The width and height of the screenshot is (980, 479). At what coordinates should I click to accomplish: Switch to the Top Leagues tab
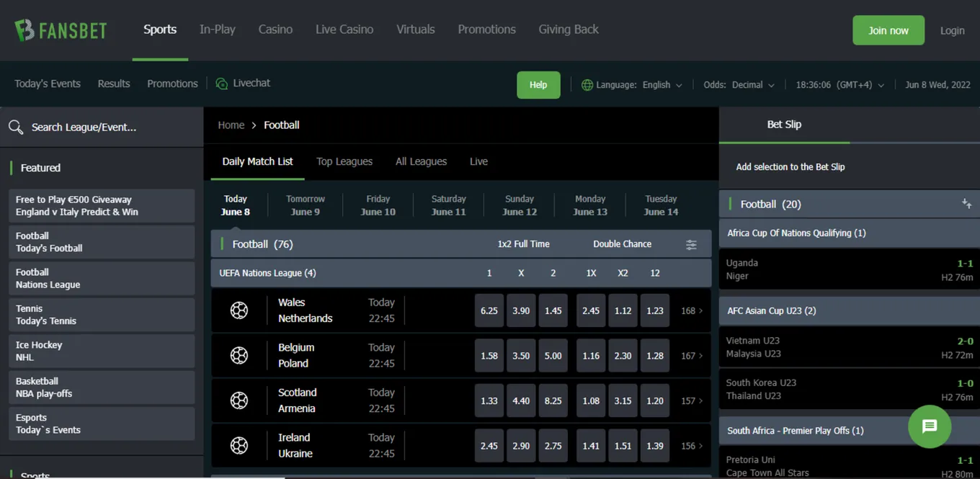coord(344,161)
